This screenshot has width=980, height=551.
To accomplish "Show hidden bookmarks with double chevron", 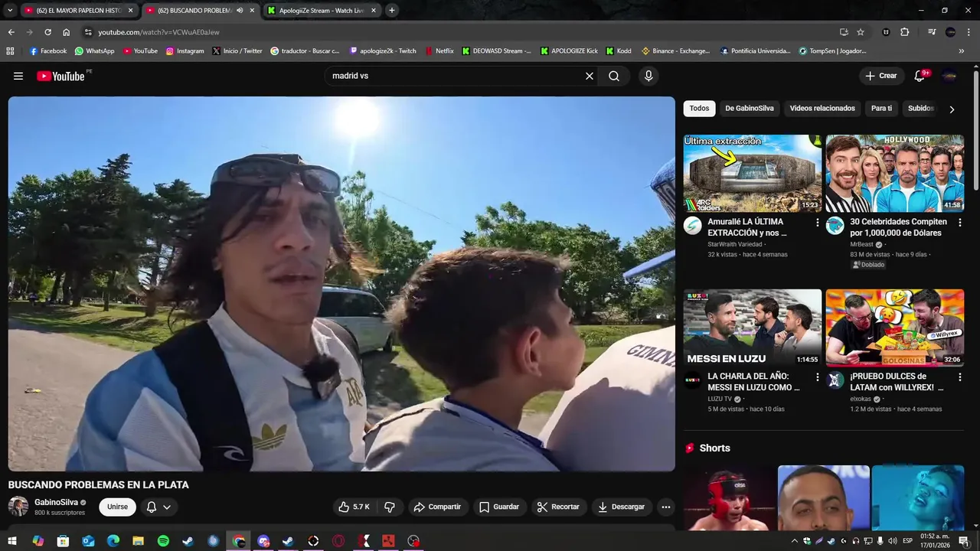I will [962, 51].
